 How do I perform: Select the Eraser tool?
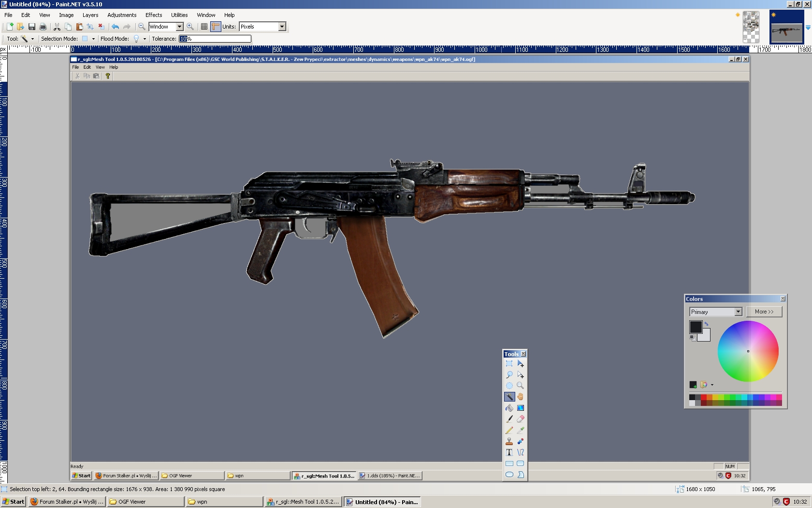521,419
